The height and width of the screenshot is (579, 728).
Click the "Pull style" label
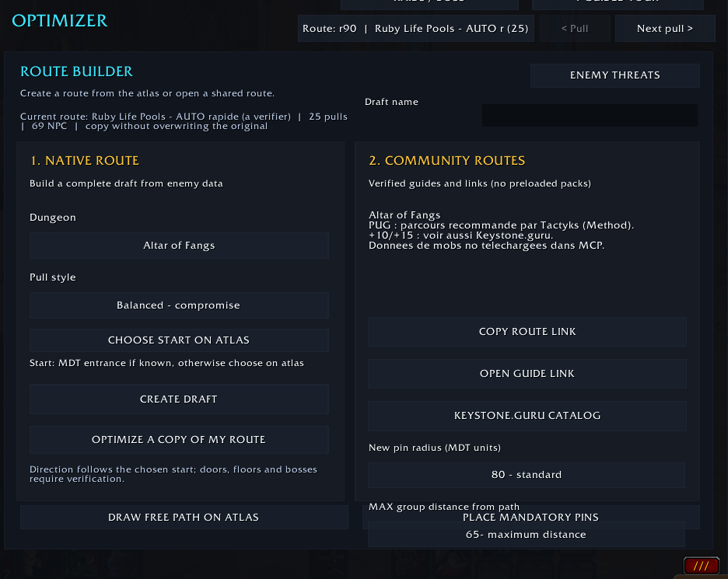coord(52,277)
